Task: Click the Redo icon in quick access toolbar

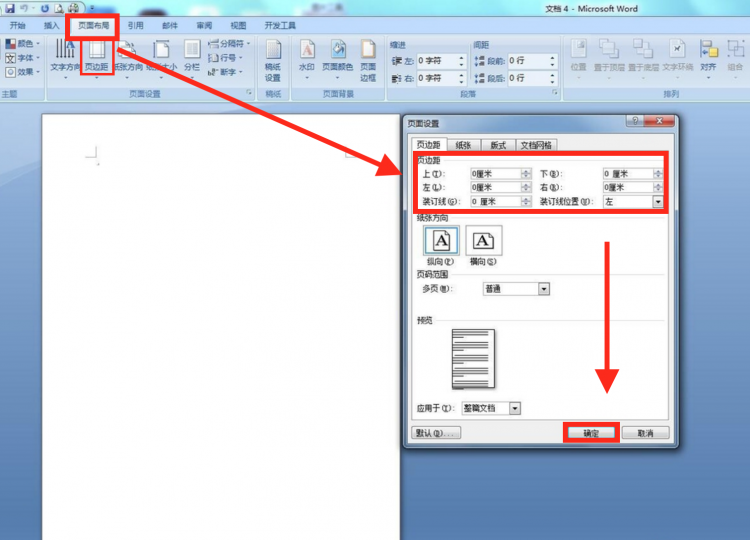Action: (44, 8)
